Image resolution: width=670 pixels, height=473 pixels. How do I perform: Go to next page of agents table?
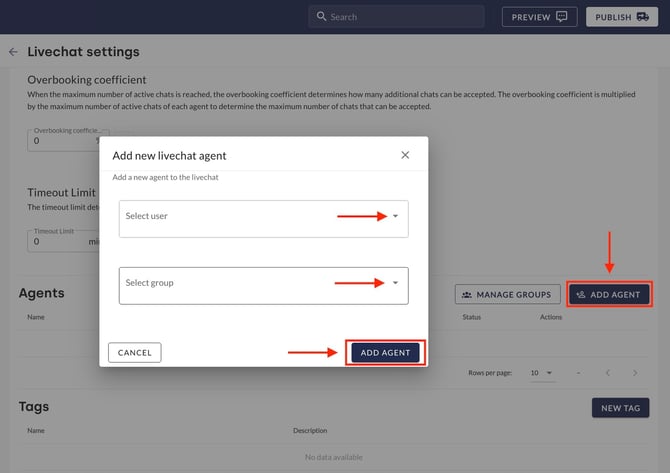pyautogui.click(x=635, y=373)
